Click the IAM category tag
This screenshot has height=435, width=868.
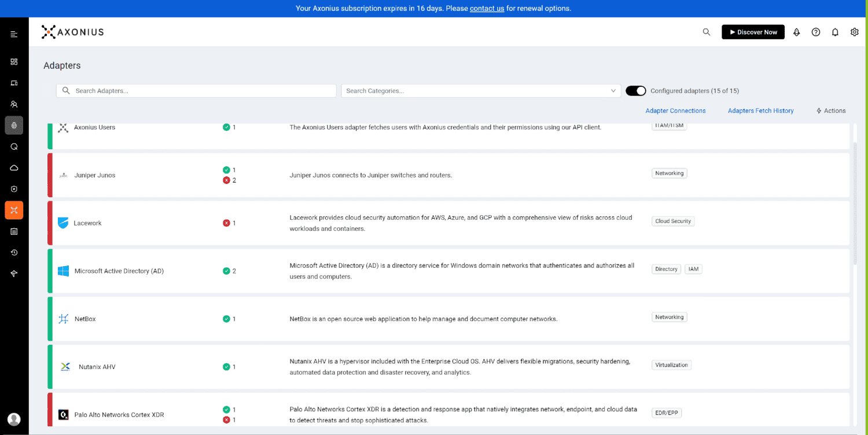[693, 269]
